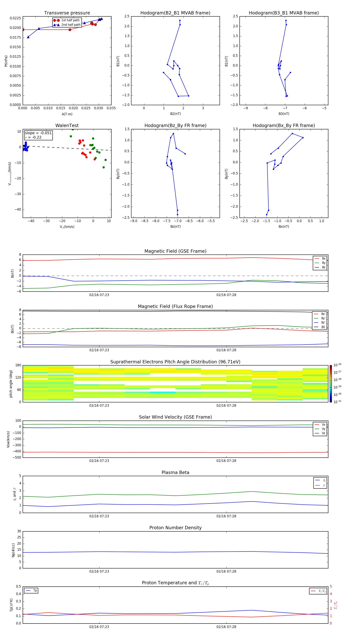
Task: Click the 'Transverse pressure' plot title
Action: 67,13
